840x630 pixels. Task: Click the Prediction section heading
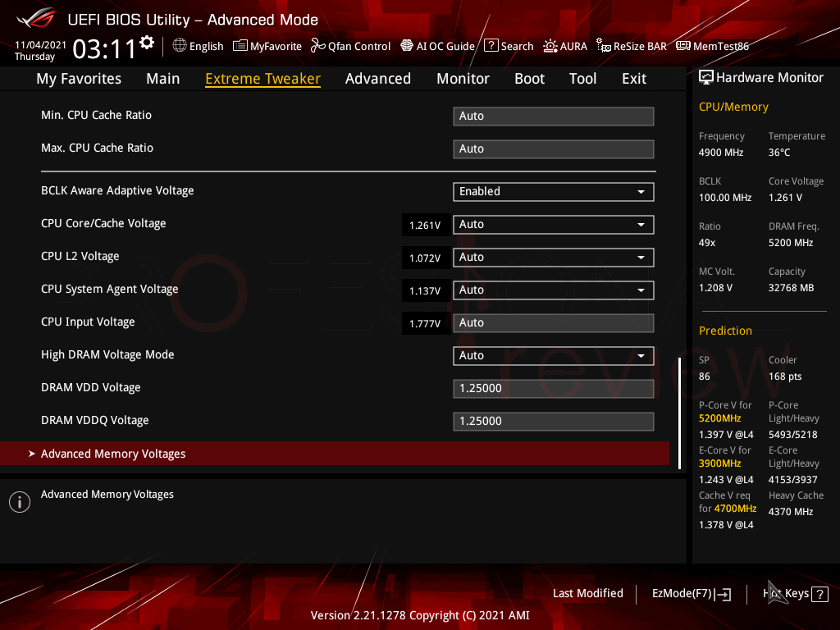(725, 331)
